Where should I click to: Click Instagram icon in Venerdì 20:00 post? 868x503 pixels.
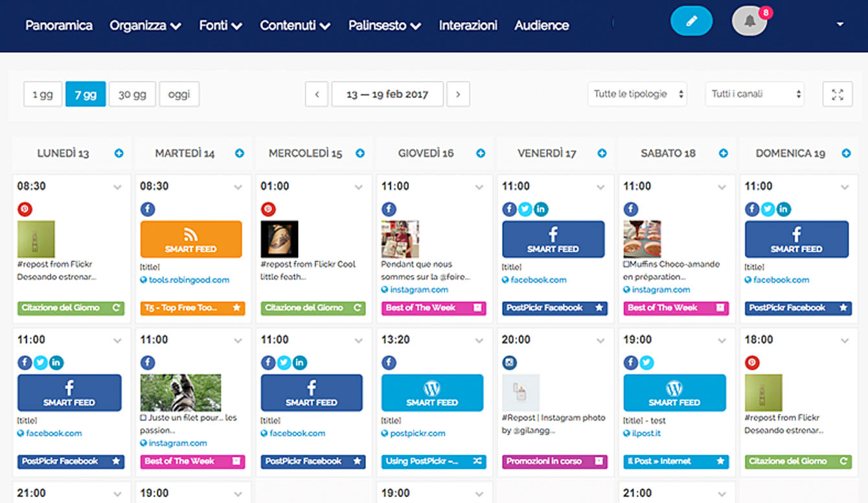(509, 363)
